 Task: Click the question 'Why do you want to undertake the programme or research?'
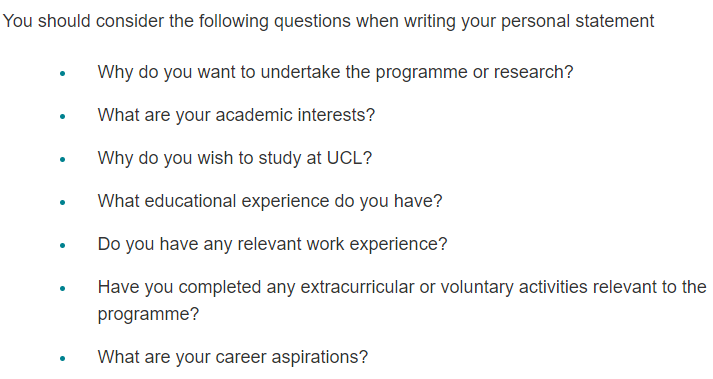(336, 72)
